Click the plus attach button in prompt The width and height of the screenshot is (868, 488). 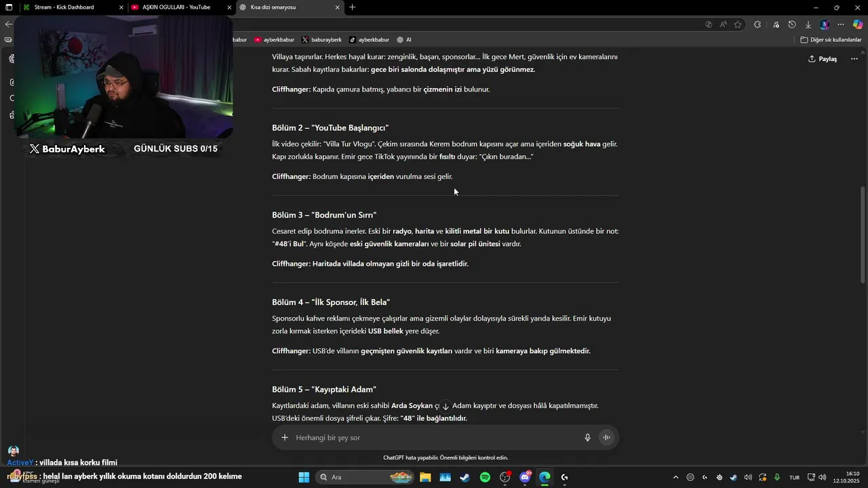click(x=285, y=438)
